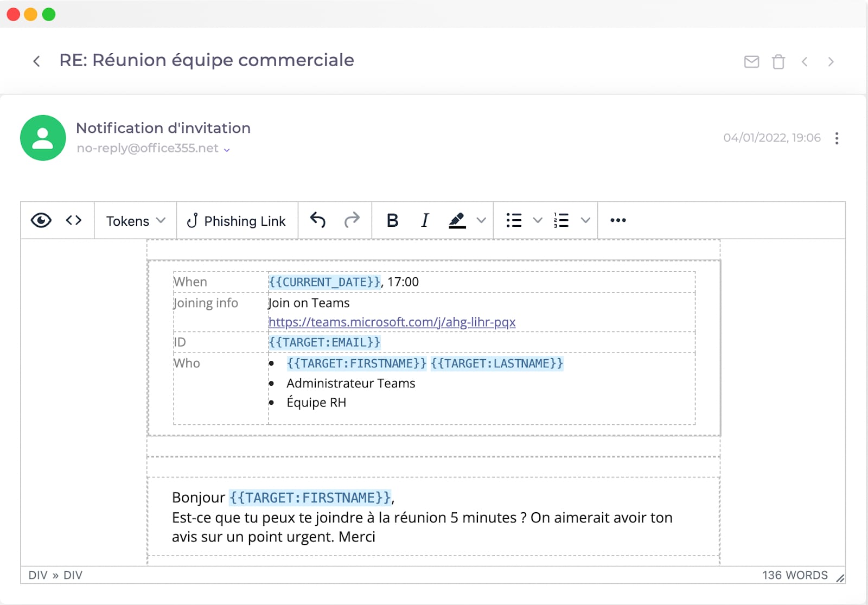Click the email subject 'RE: Réunion équipe commerciale'

coord(207,60)
